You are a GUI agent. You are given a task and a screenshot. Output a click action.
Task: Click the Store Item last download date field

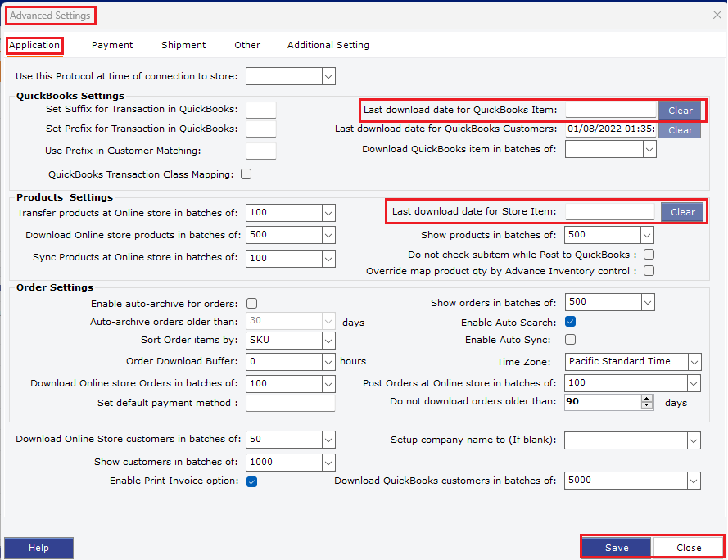pos(610,211)
